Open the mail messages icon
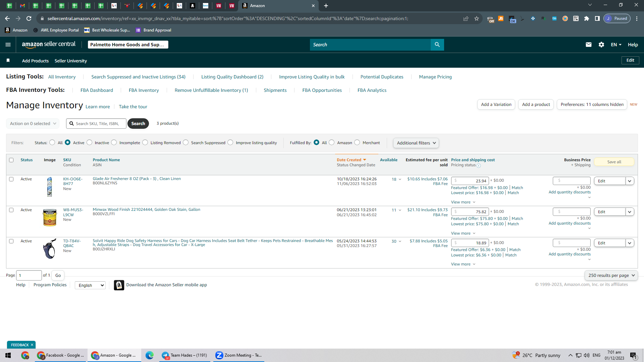This screenshot has height=362, width=644. click(588, 45)
